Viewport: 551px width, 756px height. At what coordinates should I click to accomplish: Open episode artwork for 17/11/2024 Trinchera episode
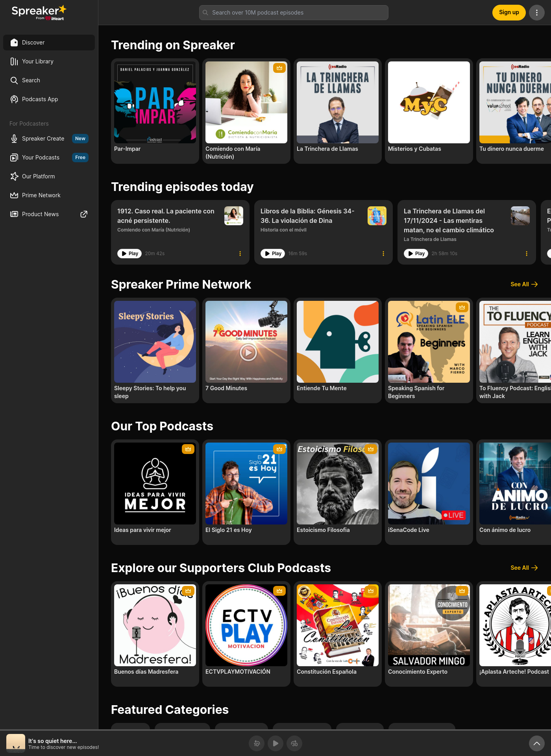[x=520, y=216]
